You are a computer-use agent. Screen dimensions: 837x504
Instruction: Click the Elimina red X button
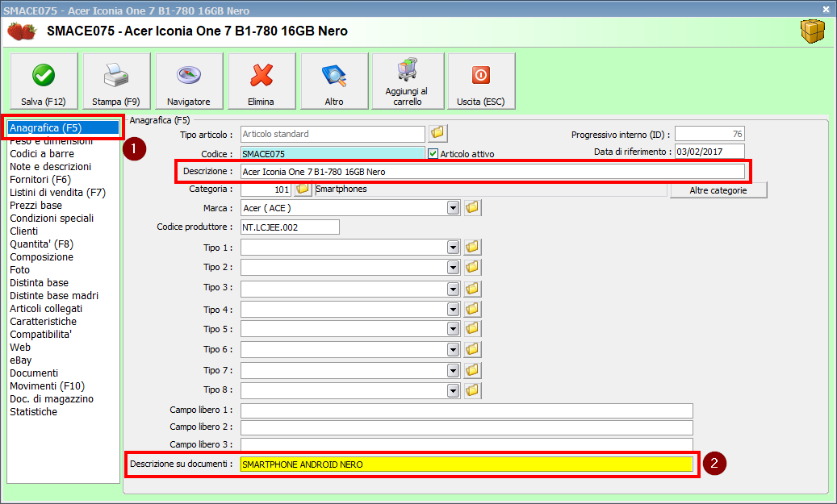pyautogui.click(x=261, y=81)
